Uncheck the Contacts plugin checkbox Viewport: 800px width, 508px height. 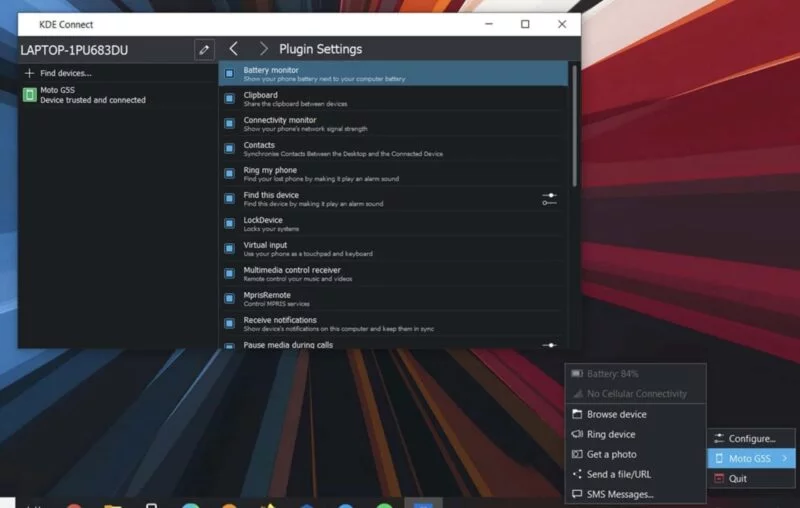click(x=230, y=148)
